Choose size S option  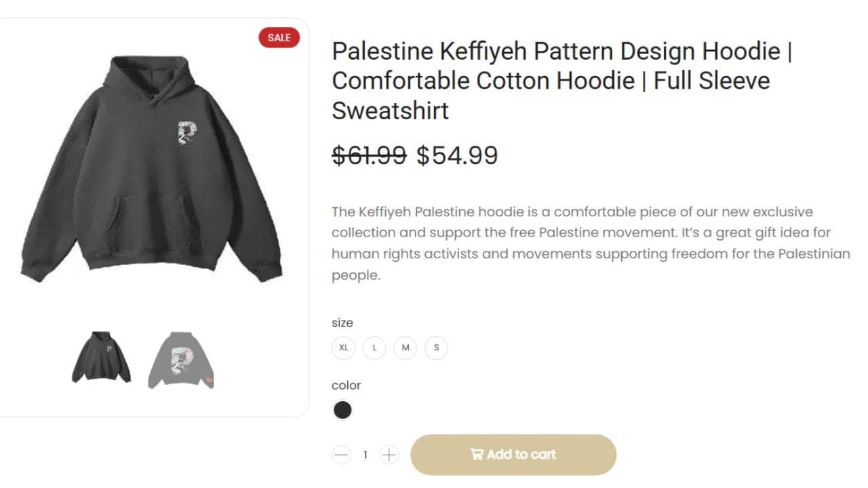(436, 348)
